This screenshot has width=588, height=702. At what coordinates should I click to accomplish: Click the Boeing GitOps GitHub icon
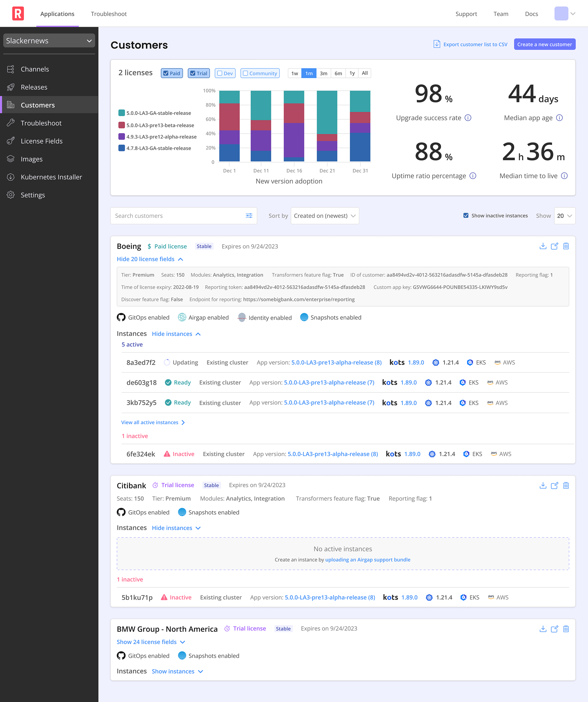point(121,317)
